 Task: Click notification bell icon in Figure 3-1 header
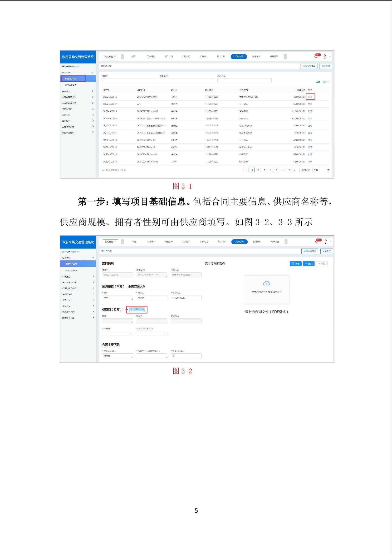click(316, 56)
